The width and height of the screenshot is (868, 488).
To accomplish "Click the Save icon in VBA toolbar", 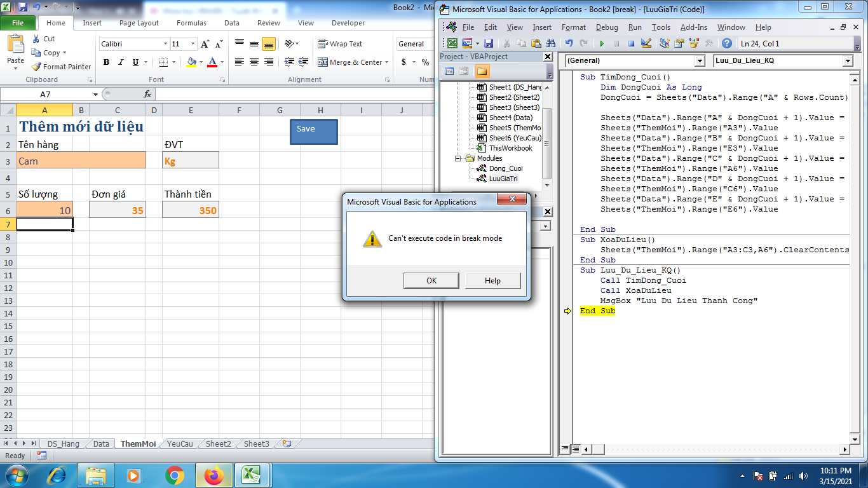I will [489, 43].
